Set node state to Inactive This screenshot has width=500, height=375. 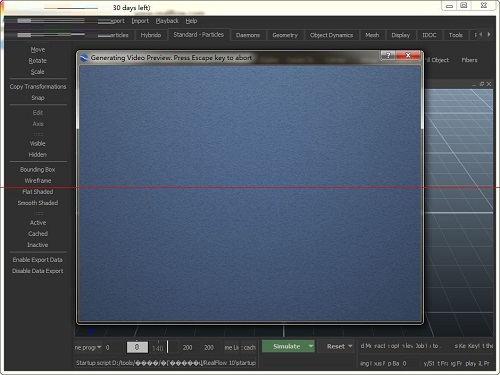[38, 245]
